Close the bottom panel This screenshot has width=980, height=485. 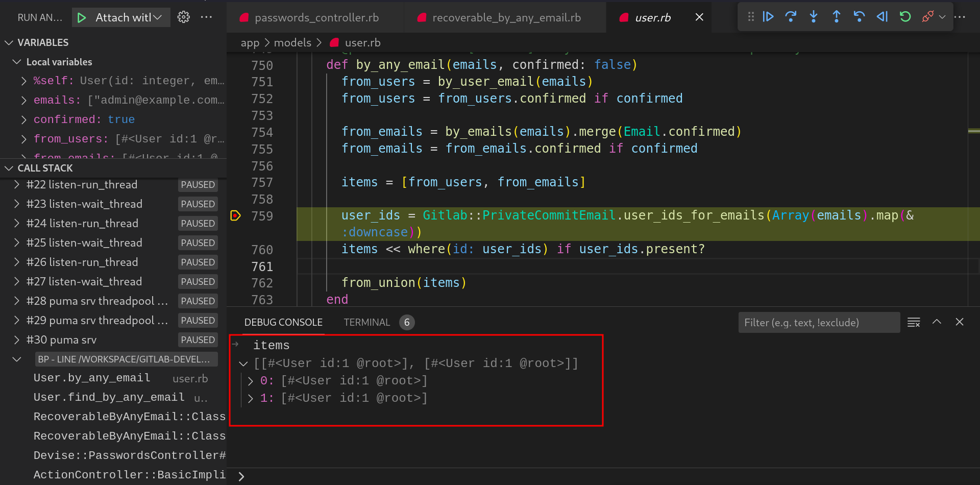(x=960, y=322)
